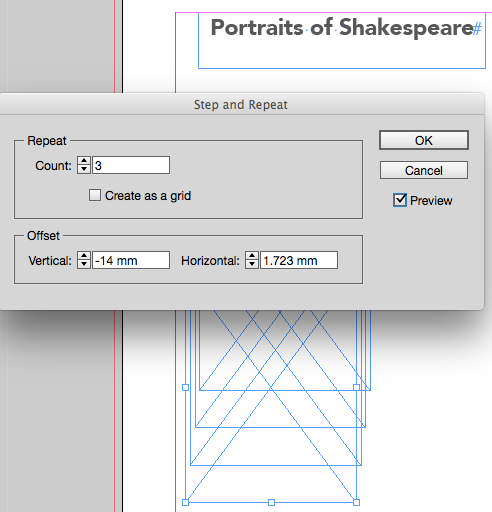
Task: Click the Horizontal offset down arrow
Action: [x=252, y=264]
